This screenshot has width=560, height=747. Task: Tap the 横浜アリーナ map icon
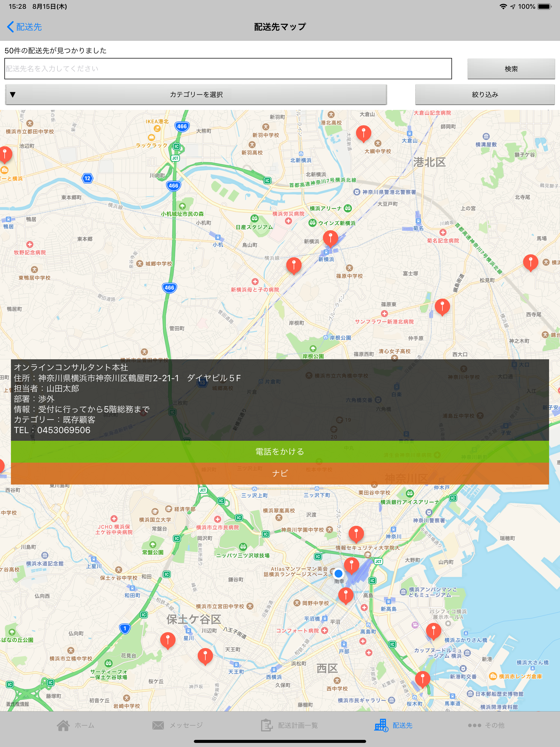[348, 208]
